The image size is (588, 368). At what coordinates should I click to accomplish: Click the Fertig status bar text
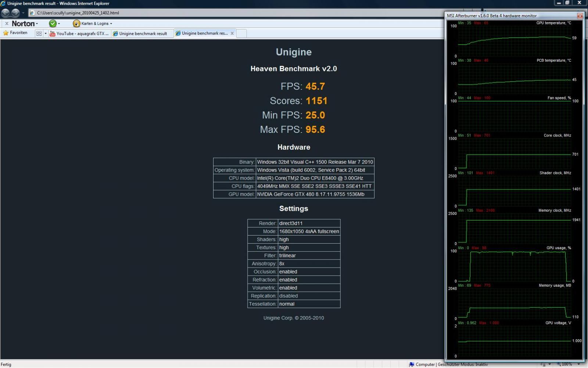[x=6, y=364]
